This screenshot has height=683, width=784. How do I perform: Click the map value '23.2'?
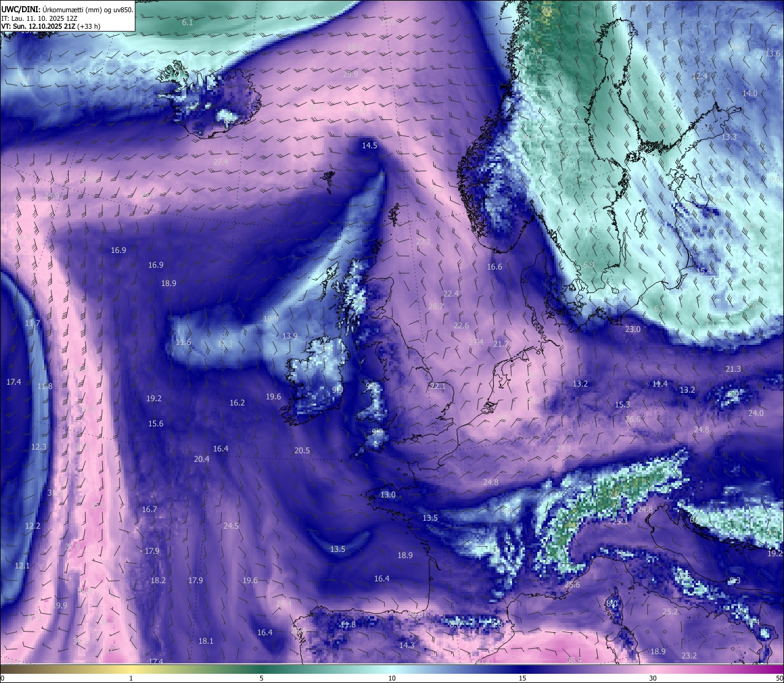click(x=689, y=655)
